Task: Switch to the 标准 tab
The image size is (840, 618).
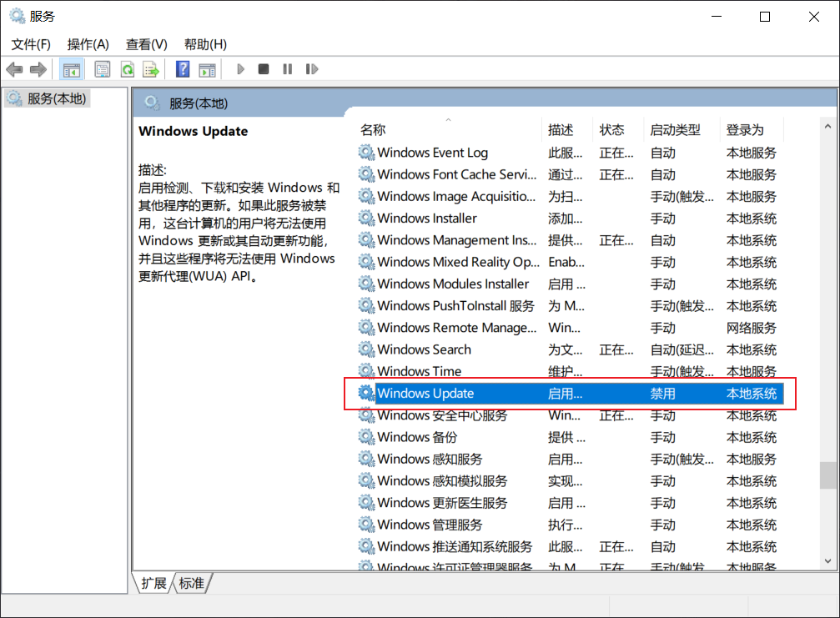Action: click(x=191, y=583)
